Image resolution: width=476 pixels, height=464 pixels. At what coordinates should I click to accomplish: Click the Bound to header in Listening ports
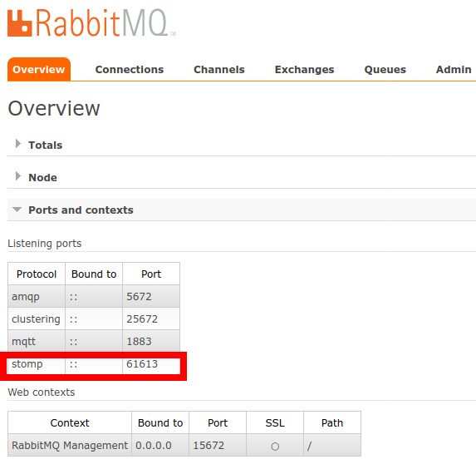click(x=94, y=274)
